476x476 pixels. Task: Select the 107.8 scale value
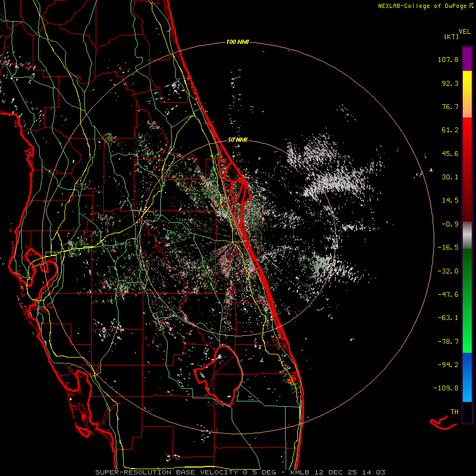[x=448, y=59]
